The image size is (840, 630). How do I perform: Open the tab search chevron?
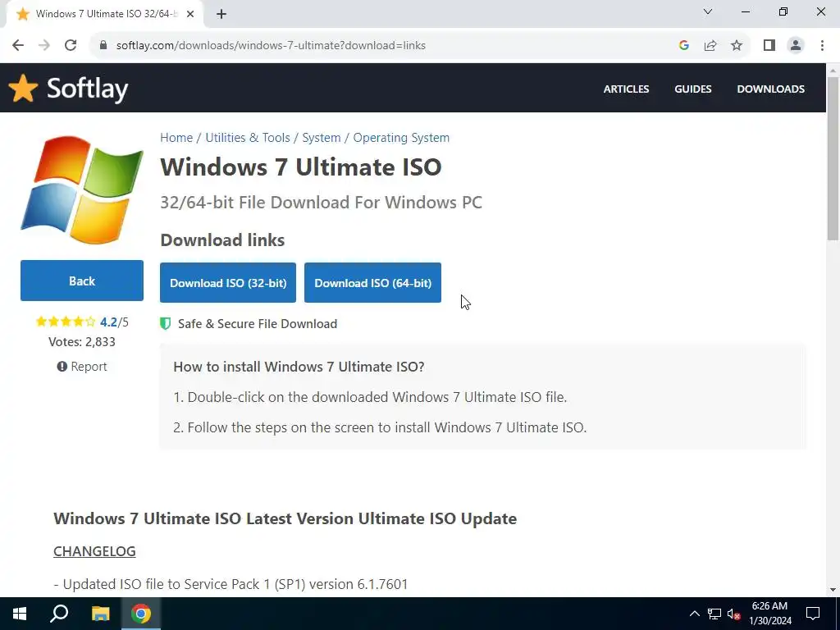click(708, 11)
